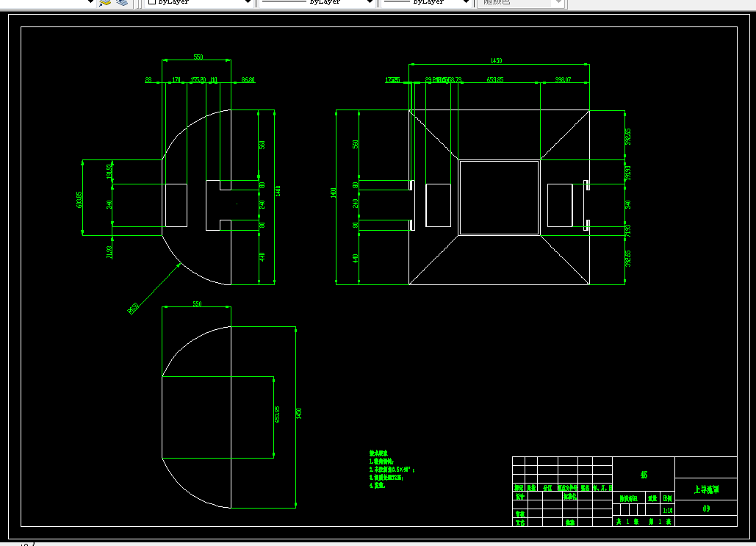The width and height of the screenshot is (756, 546).
Task: Open the greyed plot style 随颜色 dropdown
Action: coord(519,2)
